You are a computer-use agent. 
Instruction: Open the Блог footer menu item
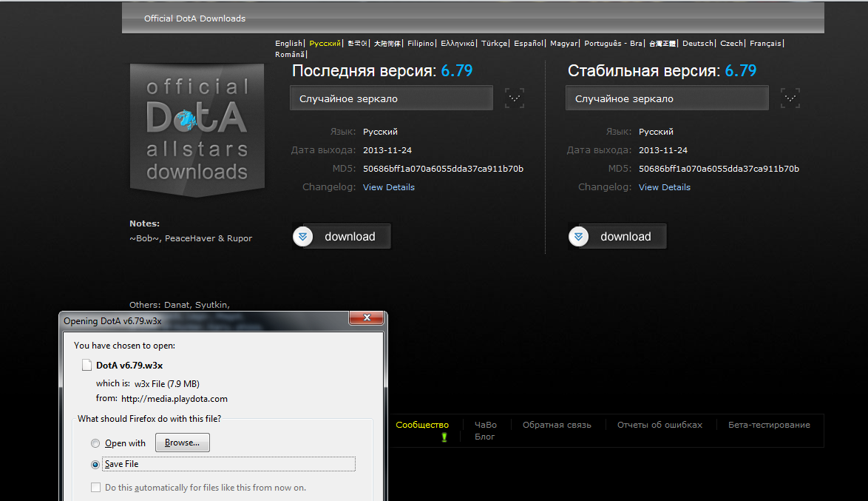click(x=484, y=437)
